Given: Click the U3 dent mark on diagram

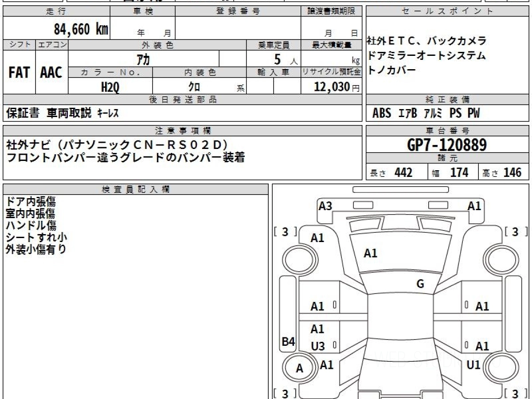Looking at the screenshot, I should (318, 347).
